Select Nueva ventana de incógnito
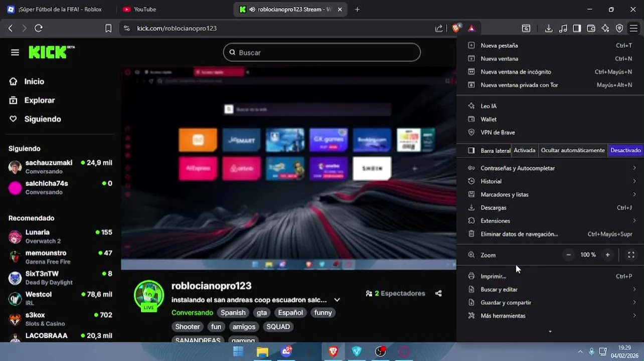 [550, 72]
